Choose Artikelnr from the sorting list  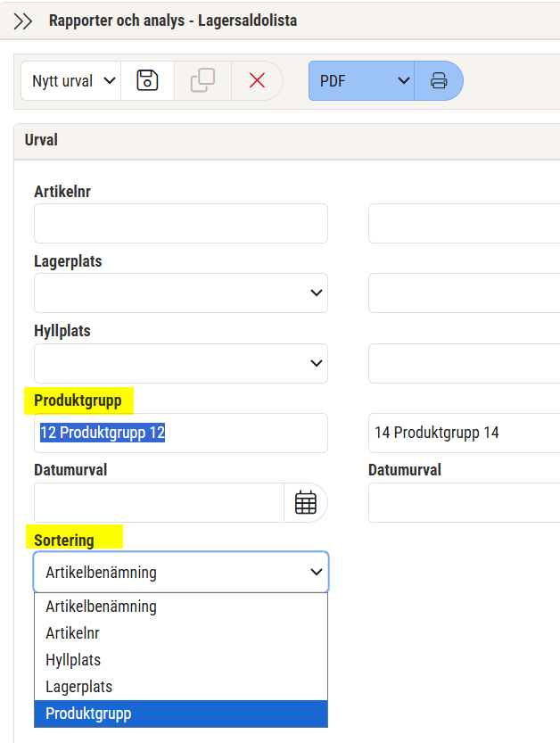tap(72, 633)
